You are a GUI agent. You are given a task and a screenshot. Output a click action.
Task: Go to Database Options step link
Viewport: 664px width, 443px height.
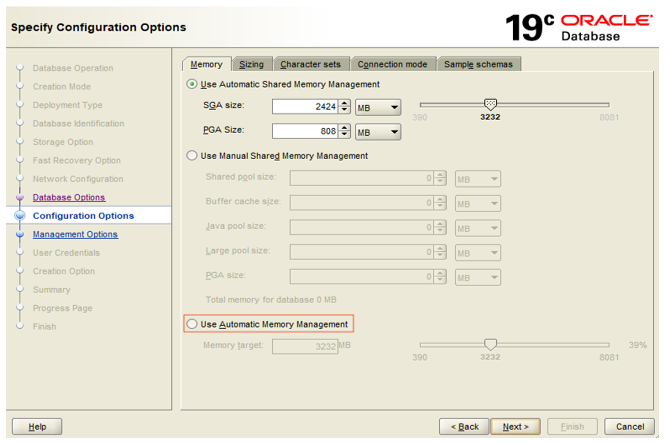(69, 197)
